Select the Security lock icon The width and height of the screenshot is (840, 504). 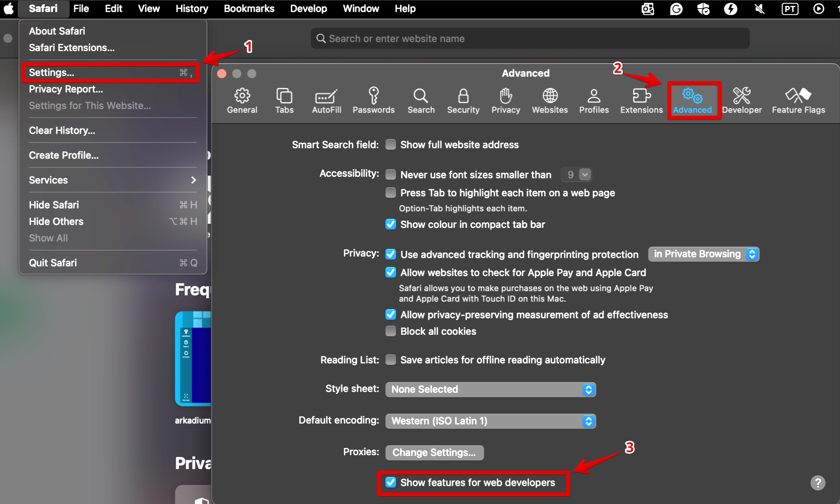pos(463,101)
